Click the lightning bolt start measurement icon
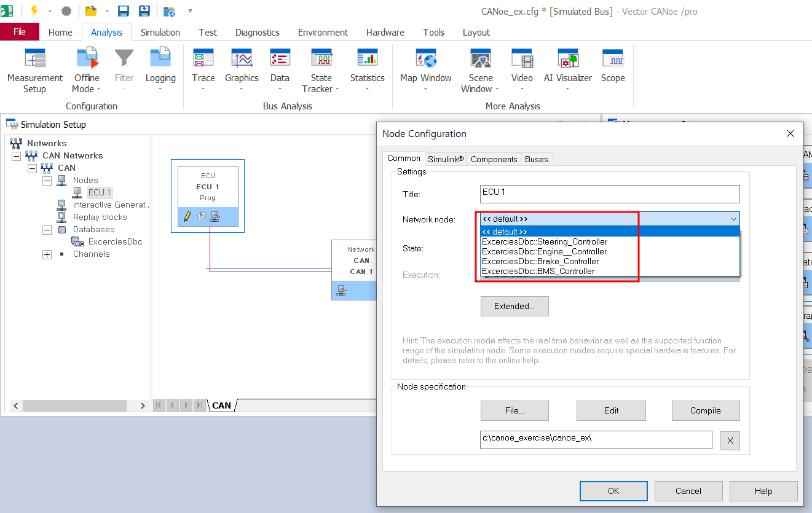The width and height of the screenshot is (812, 513). 34,11
